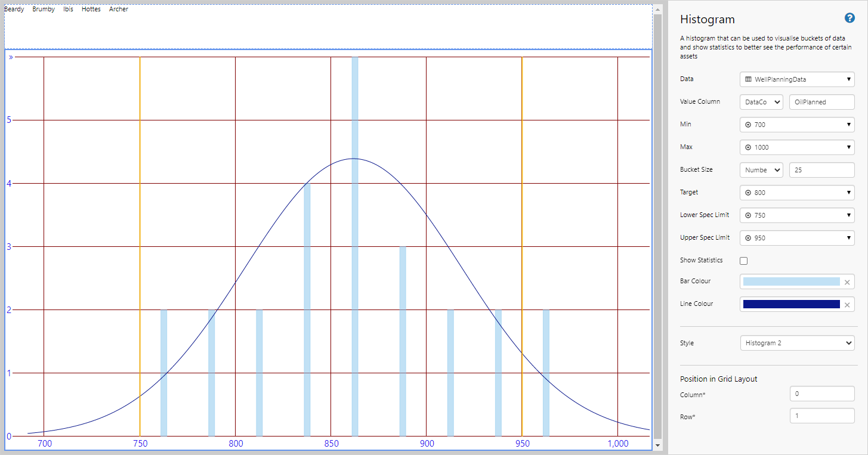Clear the Line Colour with X icon
The height and width of the screenshot is (455, 868).
point(847,305)
